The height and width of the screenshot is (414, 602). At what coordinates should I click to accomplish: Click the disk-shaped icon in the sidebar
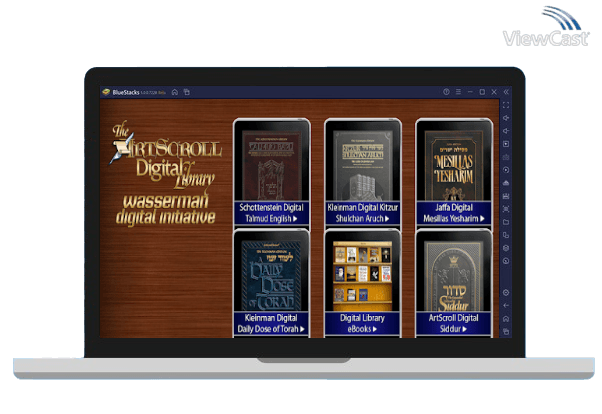point(506,196)
